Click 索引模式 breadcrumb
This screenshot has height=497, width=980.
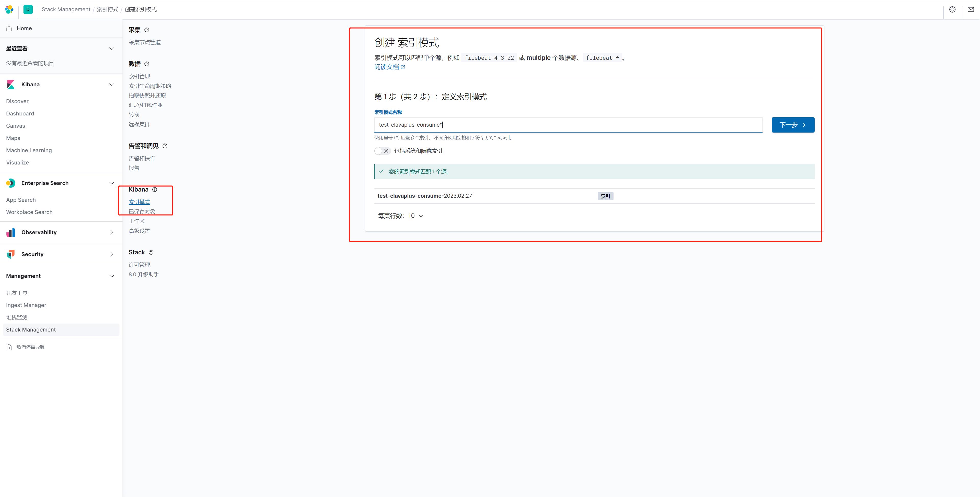[x=107, y=9]
